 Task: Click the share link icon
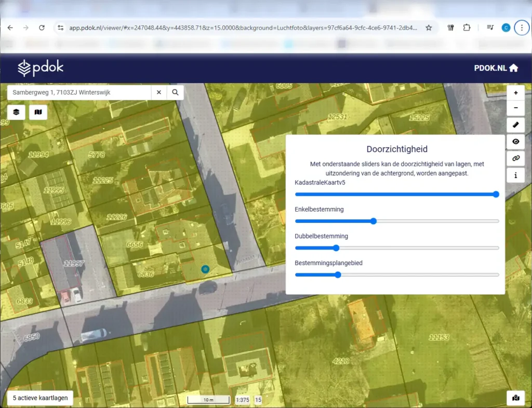pyautogui.click(x=515, y=158)
